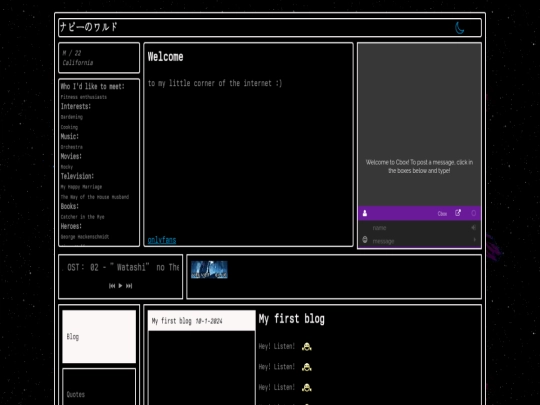This screenshot has height=405, width=540.
Task: Click the 'Television:' heading
Action: tap(77, 176)
